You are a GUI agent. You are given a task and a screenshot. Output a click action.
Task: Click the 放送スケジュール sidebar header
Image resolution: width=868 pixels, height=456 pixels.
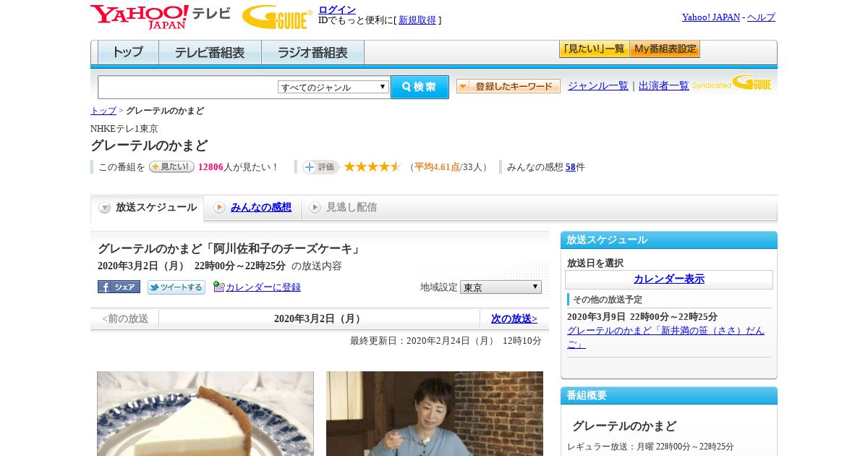pyautogui.click(x=669, y=240)
